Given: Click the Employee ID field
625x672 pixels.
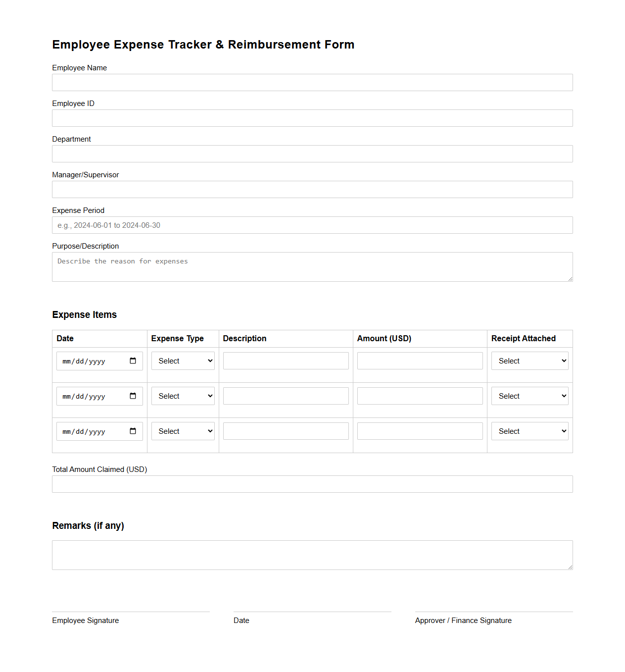Looking at the screenshot, I should click(x=312, y=118).
